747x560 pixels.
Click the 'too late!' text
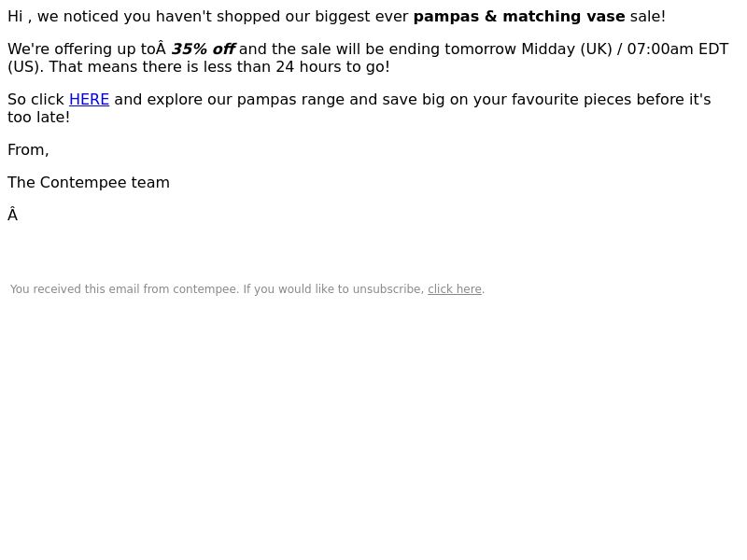[38, 118]
